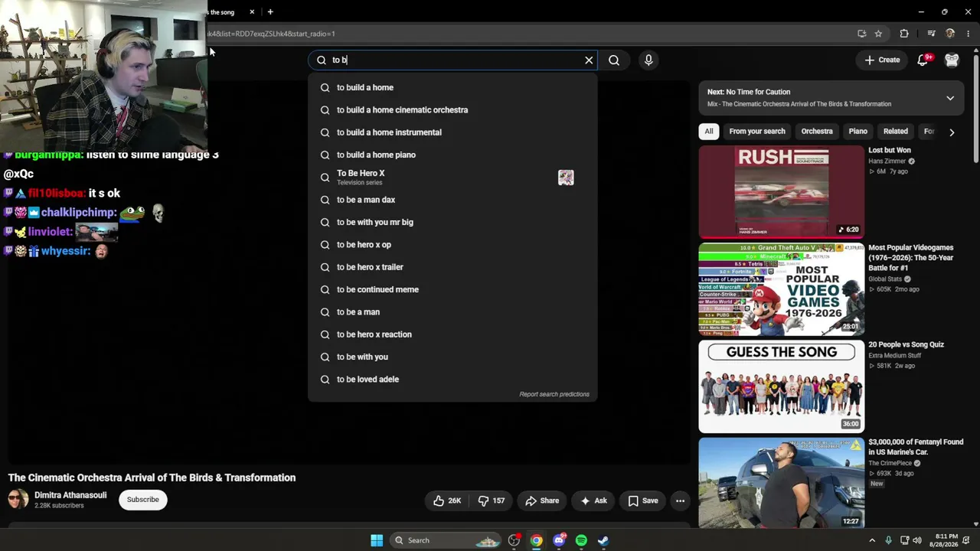This screenshot has height=551, width=980.
Task: Select "to be a man dax" suggestion
Action: point(452,200)
